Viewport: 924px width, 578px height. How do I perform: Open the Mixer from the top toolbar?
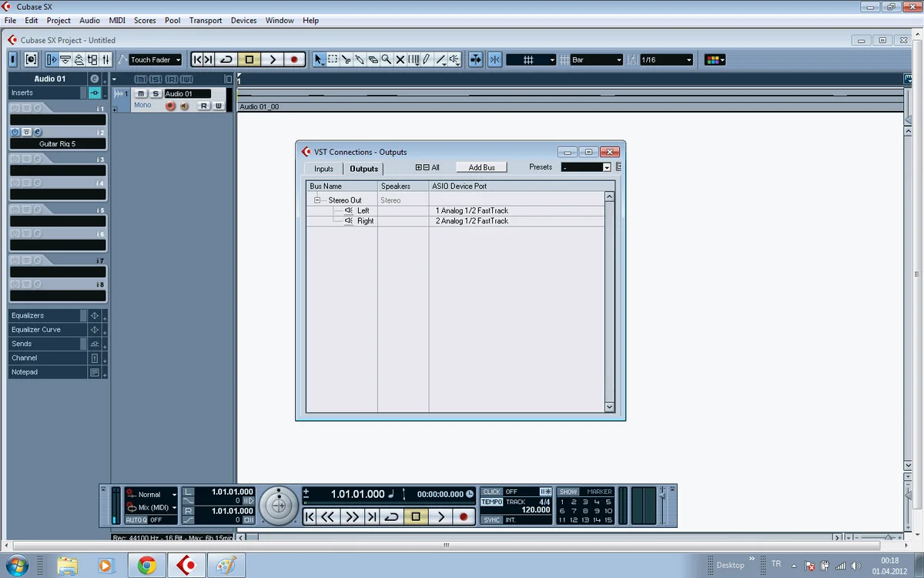(x=105, y=59)
